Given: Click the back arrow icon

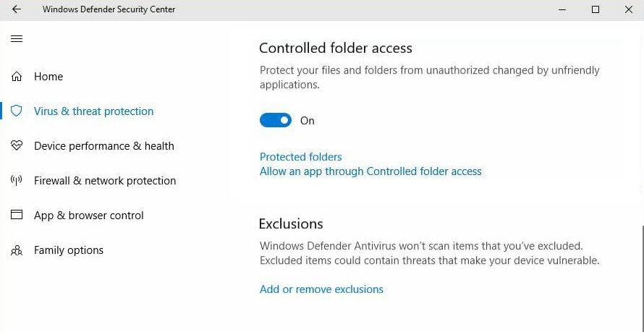Looking at the screenshot, I should (17, 10).
